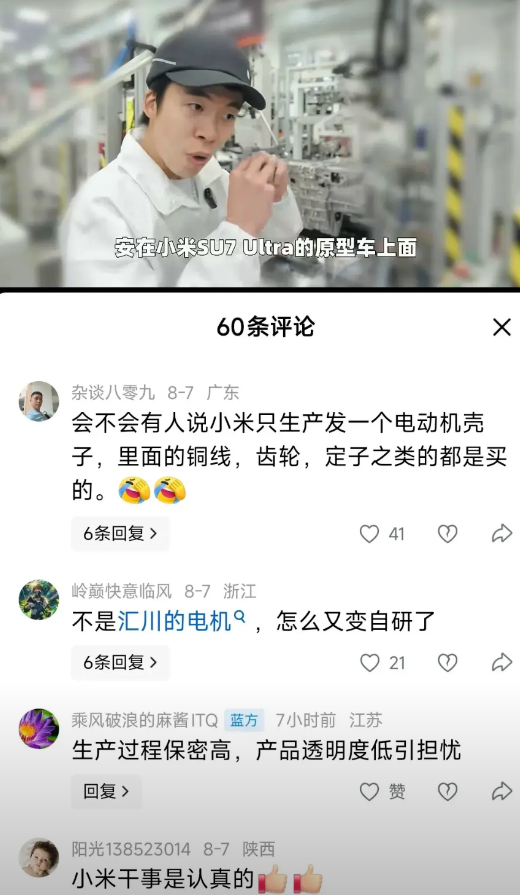Share the comment by 杂谈八零九

pos(502,534)
